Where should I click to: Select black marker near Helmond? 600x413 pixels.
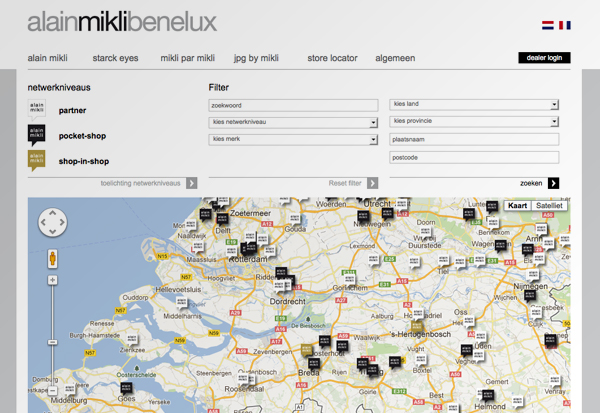click(x=488, y=395)
